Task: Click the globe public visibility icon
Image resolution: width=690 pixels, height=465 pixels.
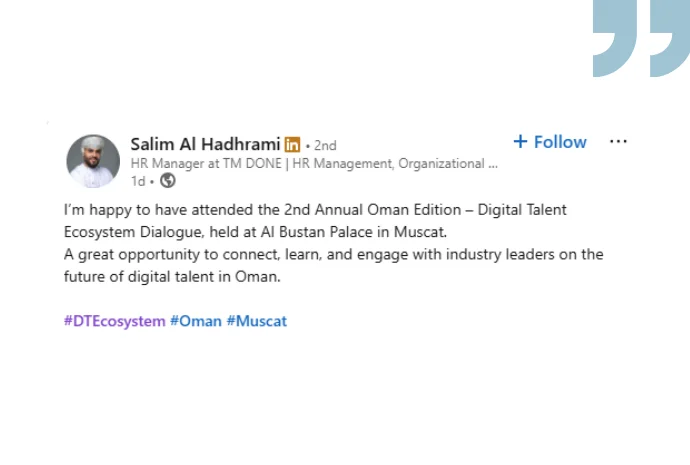Action: tap(168, 181)
